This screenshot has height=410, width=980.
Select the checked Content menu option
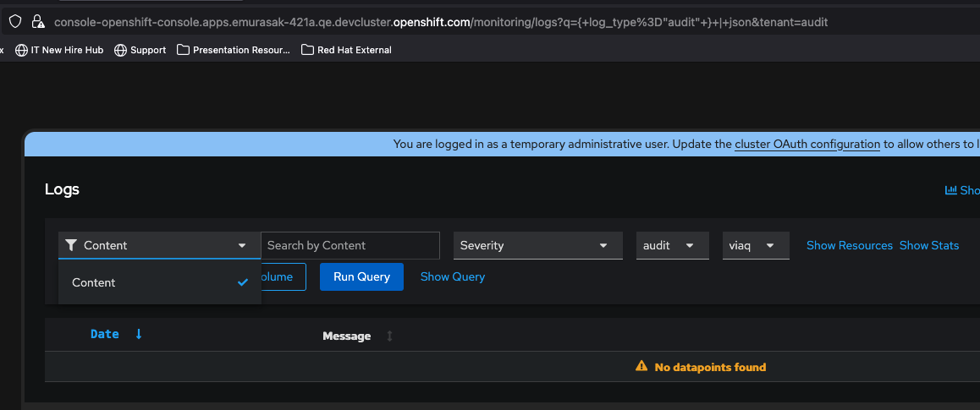[x=159, y=282]
